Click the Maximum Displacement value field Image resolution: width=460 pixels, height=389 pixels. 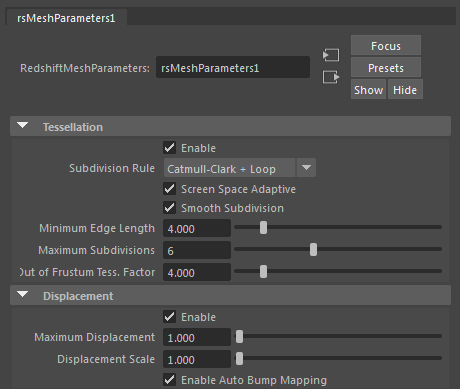point(197,337)
